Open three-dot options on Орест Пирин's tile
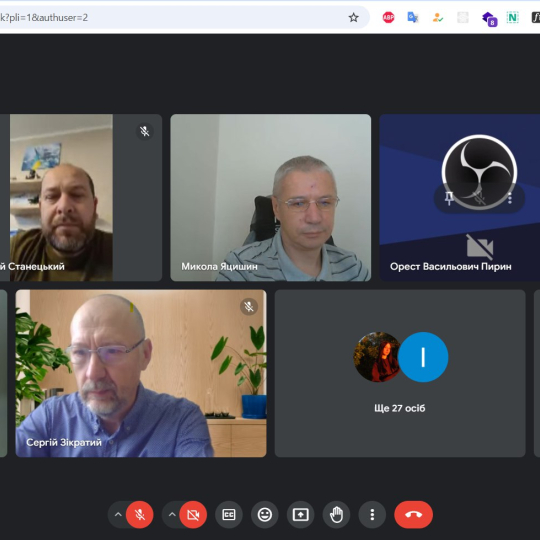This screenshot has height=540, width=540. coord(510,198)
